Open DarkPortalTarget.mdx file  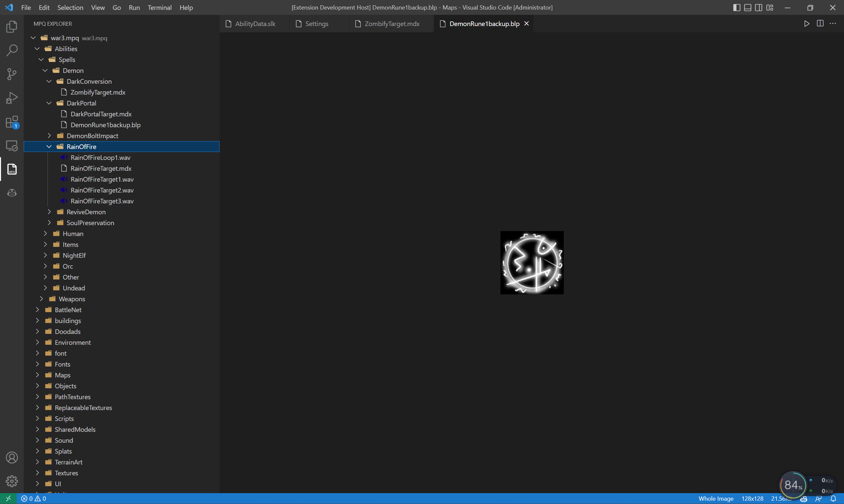pos(122,114)
